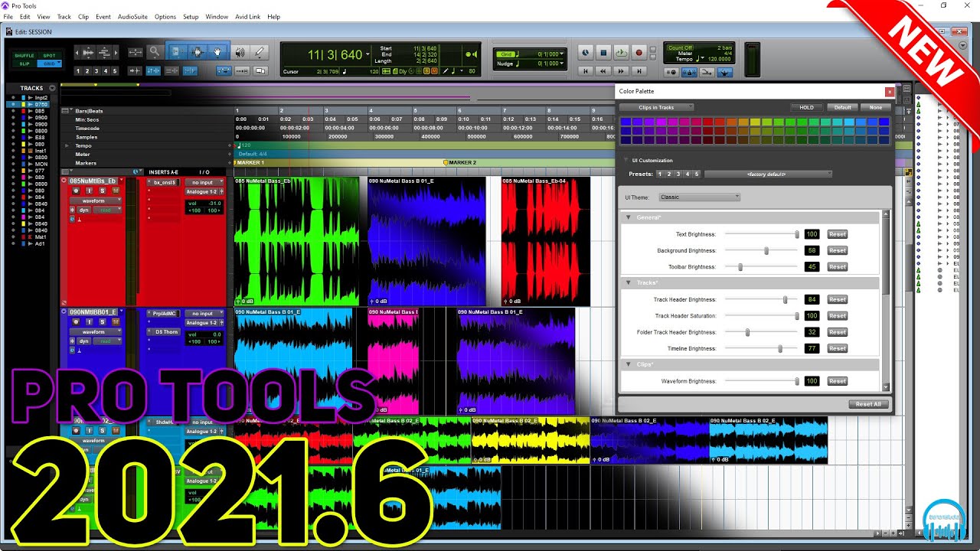
Task: Toggle record enable on 085NuMtlBs_Eb track
Action: tap(76, 191)
